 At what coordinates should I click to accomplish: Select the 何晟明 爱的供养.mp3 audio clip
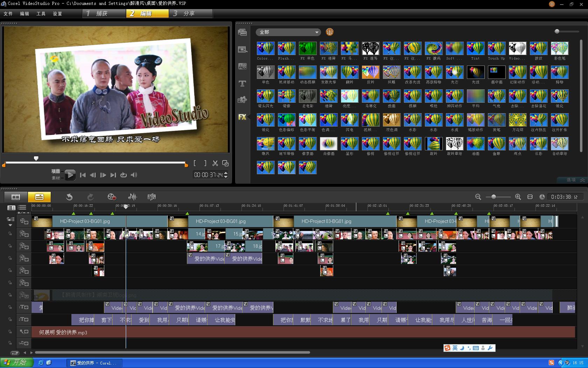pos(303,332)
